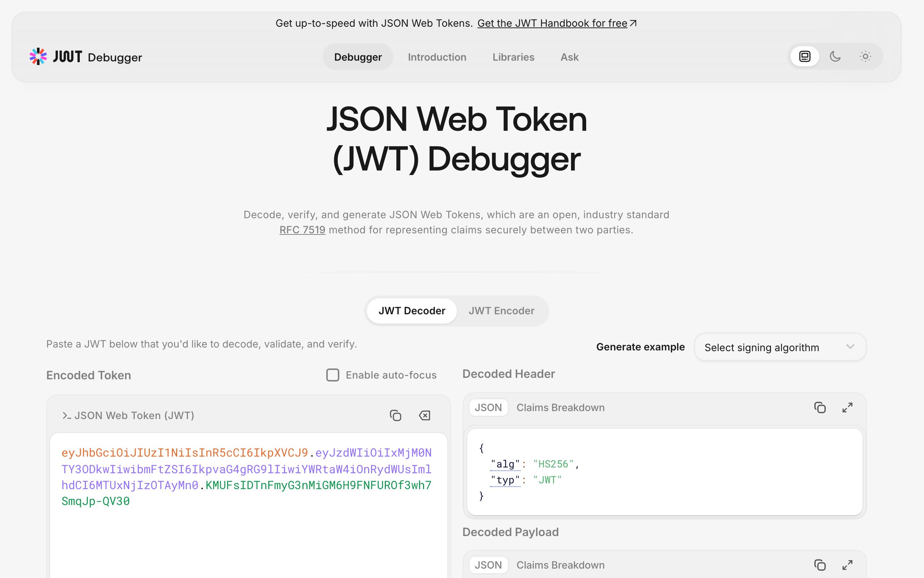Viewport: 924px width, 578px height.
Task: Click the orange header segment of token
Action: point(185,453)
